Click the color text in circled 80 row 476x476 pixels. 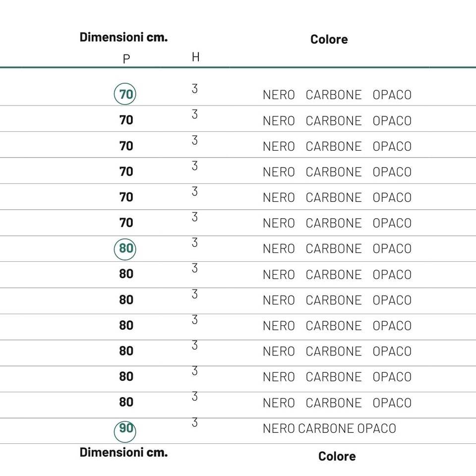pos(337,249)
